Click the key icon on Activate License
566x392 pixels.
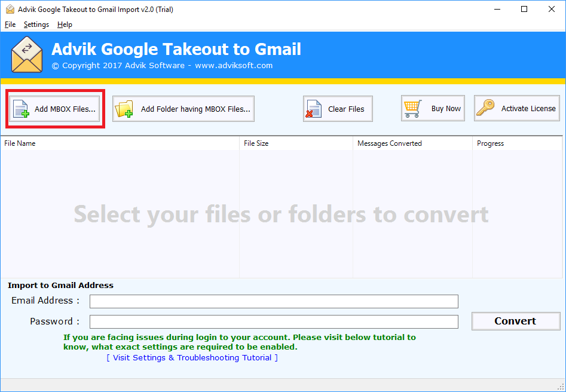click(x=485, y=108)
